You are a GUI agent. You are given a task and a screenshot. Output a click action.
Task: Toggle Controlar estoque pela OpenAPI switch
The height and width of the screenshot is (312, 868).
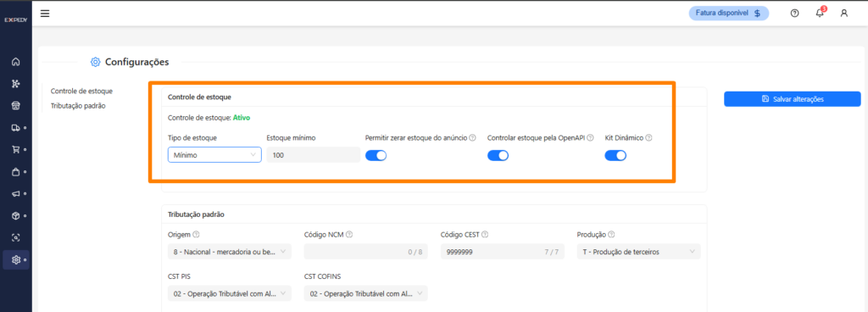click(498, 155)
